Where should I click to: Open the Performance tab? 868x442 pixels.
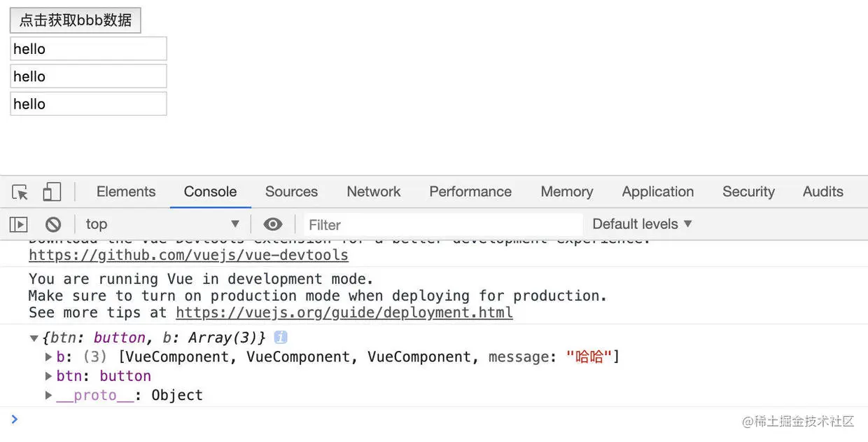point(470,191)
